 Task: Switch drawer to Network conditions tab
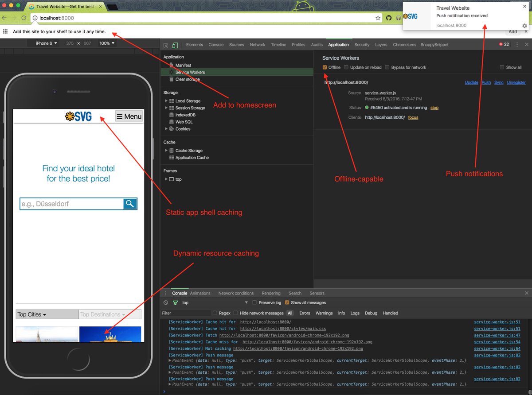coord(236,293)
